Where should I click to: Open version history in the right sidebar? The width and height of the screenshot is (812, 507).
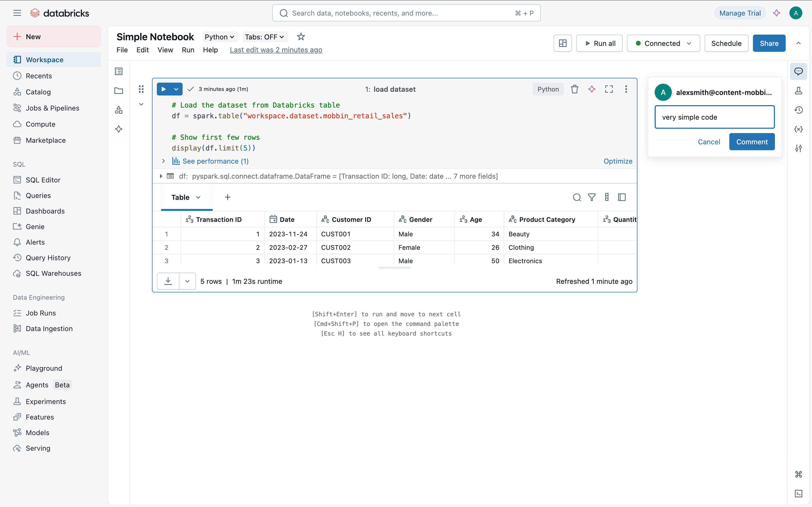[x=798, y=110]
